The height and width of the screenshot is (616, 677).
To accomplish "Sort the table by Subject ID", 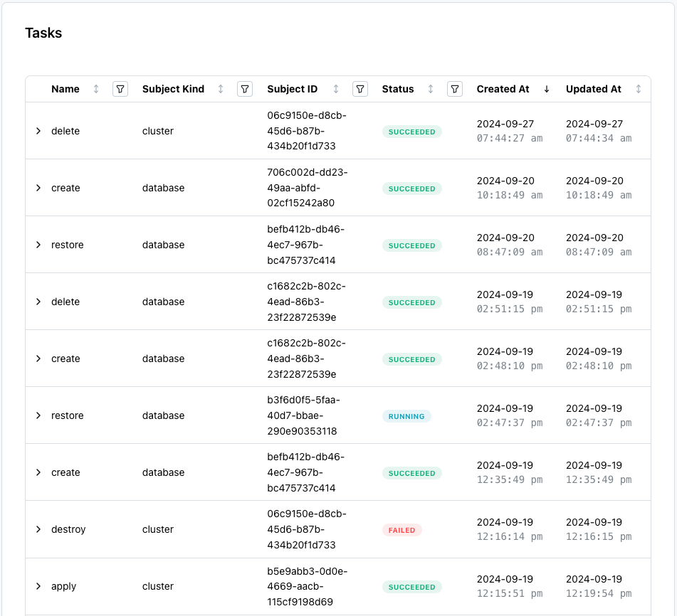I will (337, 89).
